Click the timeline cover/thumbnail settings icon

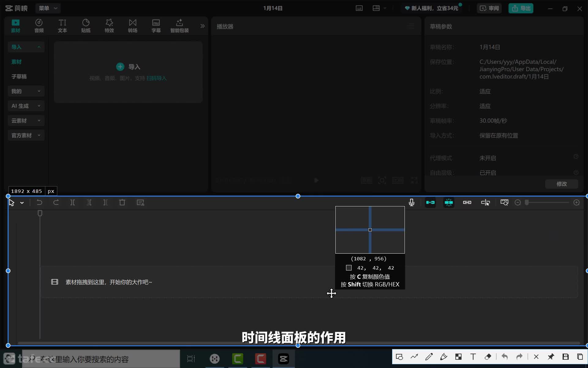[x=504, y=202]
